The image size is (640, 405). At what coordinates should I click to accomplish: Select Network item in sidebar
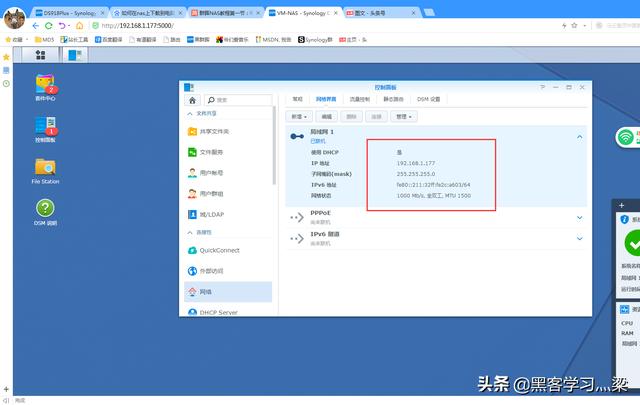pos(228,292)
